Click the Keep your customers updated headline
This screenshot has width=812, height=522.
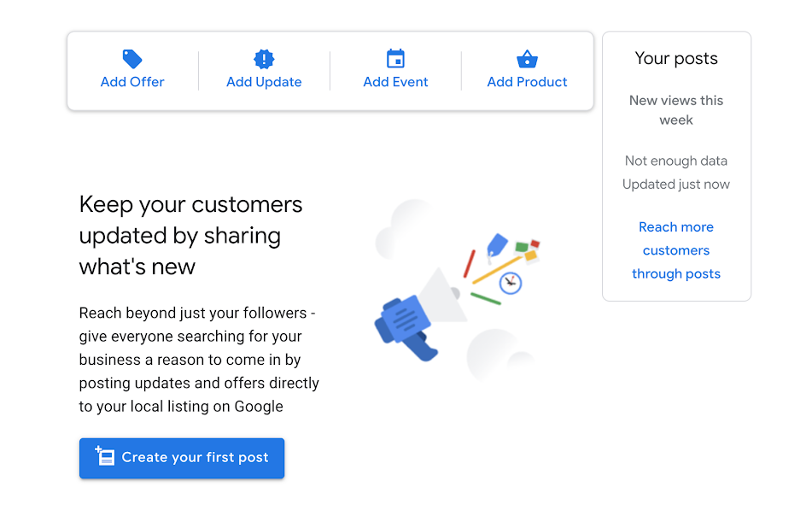(190, 236)
